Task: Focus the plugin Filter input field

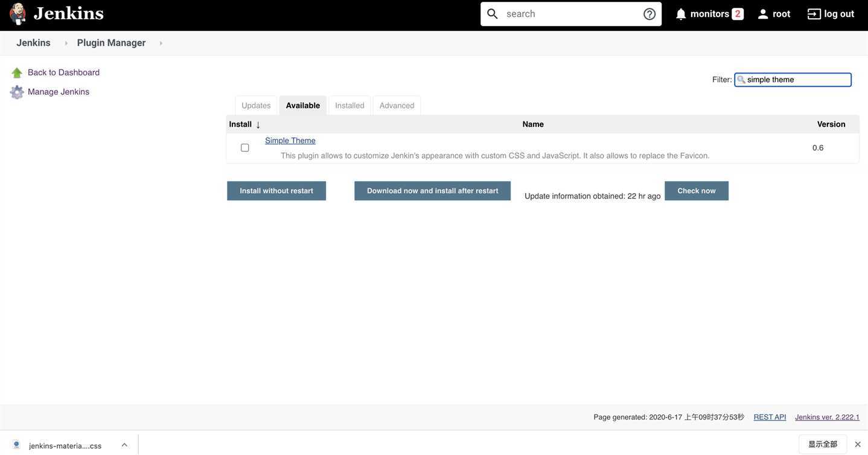Action: click(x=793, y=80)
